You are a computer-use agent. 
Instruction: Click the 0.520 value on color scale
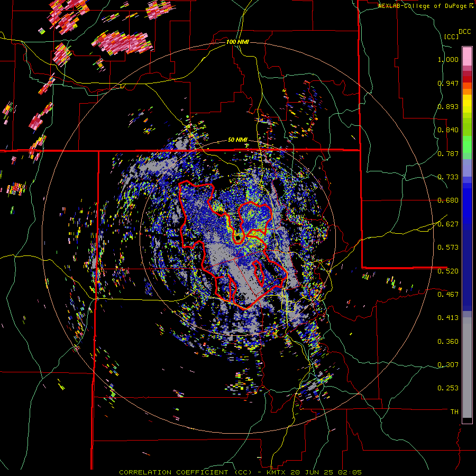[448, 271]
